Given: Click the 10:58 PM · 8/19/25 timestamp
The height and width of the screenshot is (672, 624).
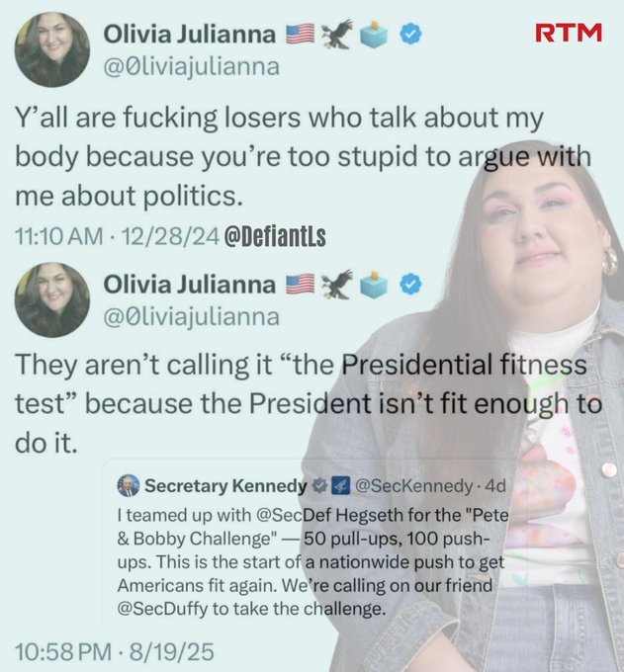Looking at the screenshot, I should 115,652.
